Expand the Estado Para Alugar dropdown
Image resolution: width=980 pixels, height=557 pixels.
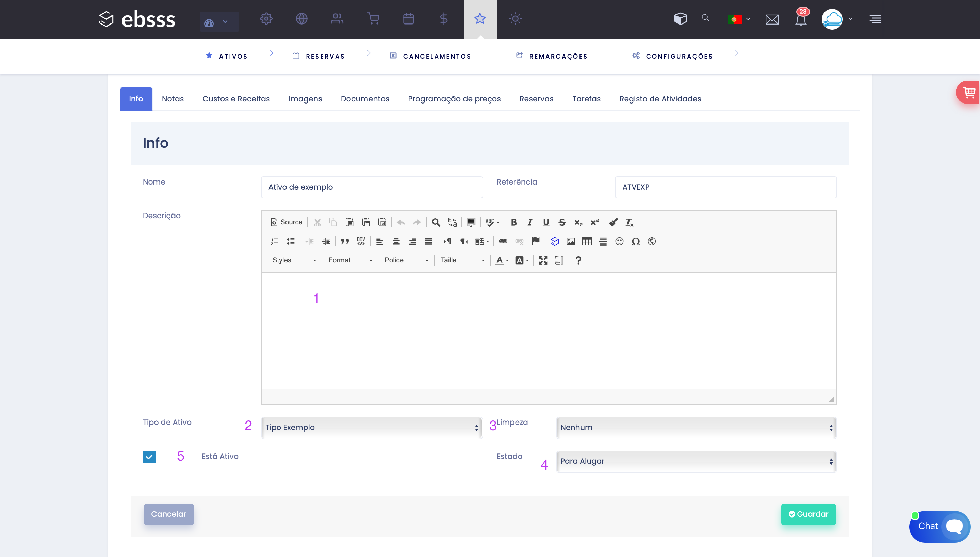point(696,461)
